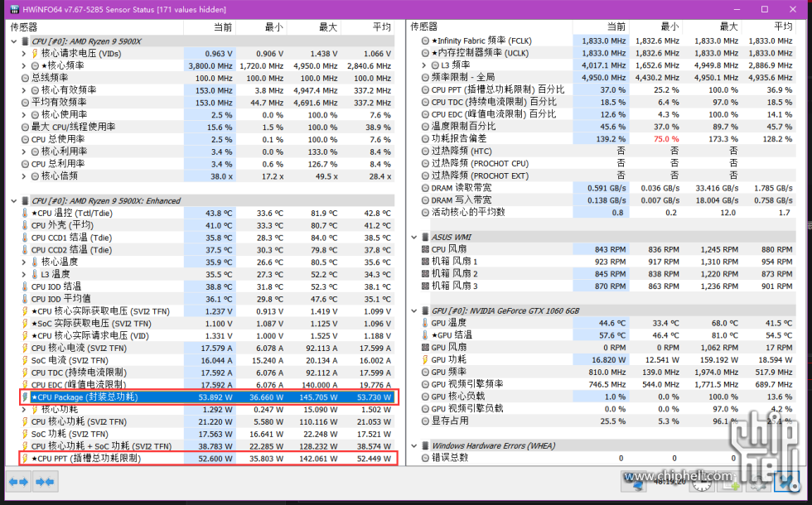Collapse the CPU [#0]: AMD Ryzen 9 5900X group
Viewport: 812px width, 505px height.
coord(14,41)
